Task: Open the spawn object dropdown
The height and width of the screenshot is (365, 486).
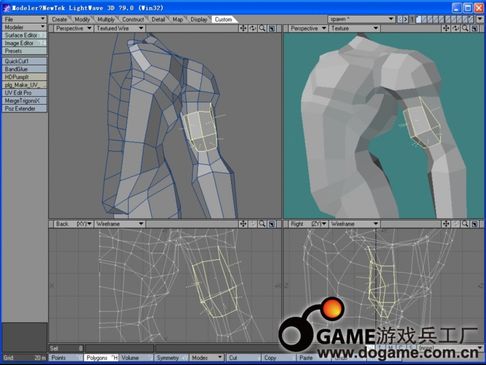Action: click(x=362, y=19)
